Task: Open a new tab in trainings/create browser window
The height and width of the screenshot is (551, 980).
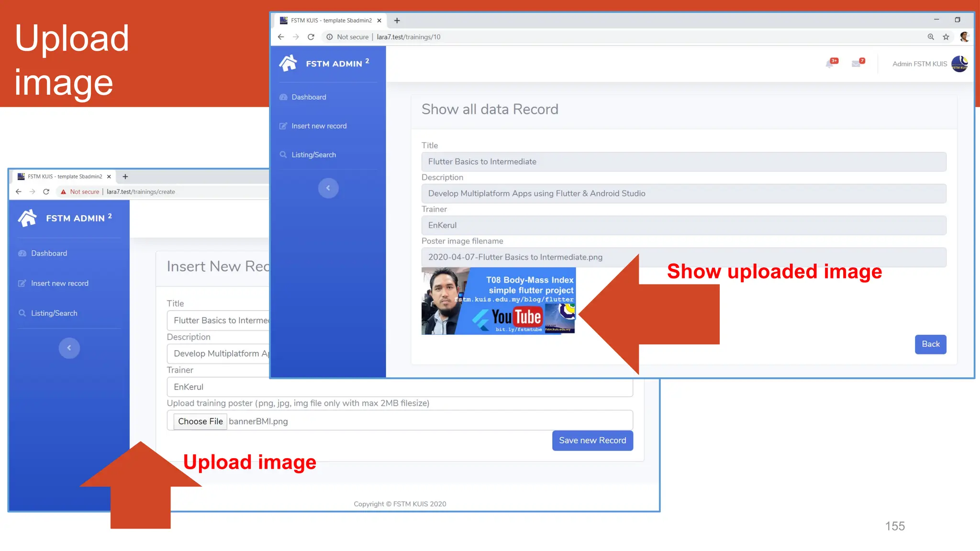Action: 125,176
